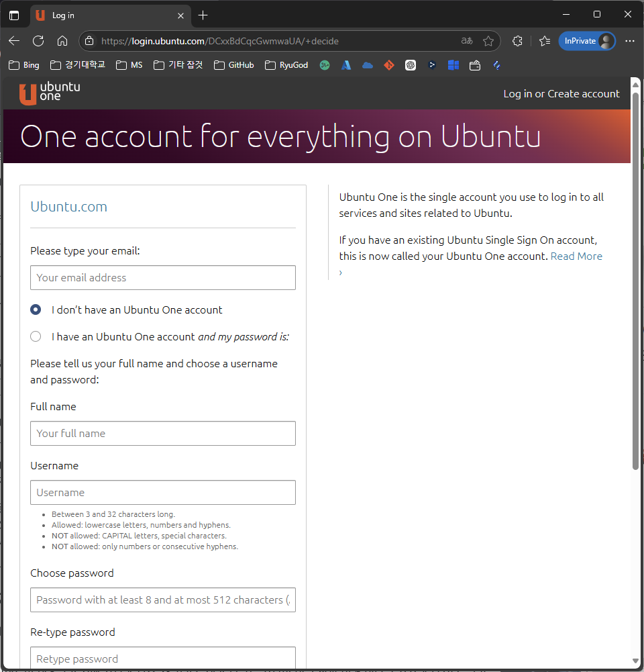Open the blue slash-shaped bookmark icon
Screen dimensions: 644x672
(x=496, y=65)
